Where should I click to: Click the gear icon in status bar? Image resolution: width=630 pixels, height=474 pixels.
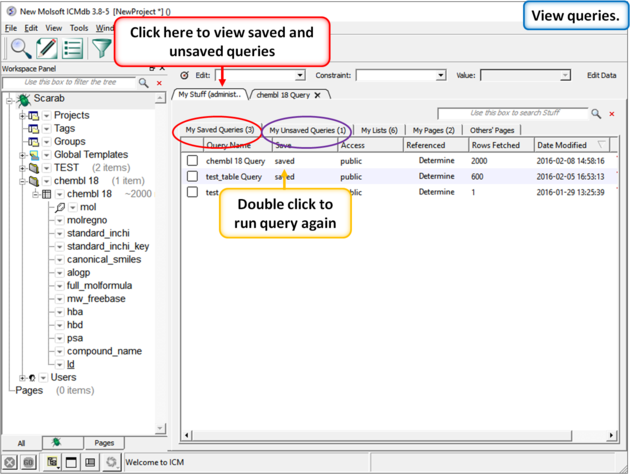pyautogui.click(x=111, y=462)
